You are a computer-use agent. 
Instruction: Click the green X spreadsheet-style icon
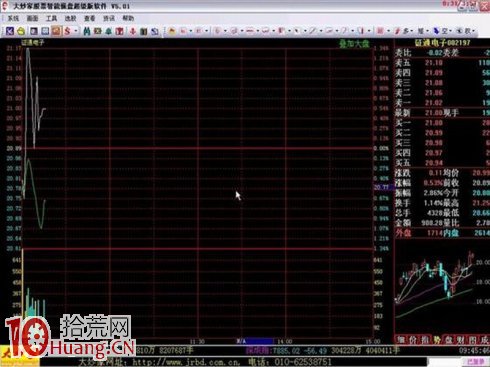[98, 31]
